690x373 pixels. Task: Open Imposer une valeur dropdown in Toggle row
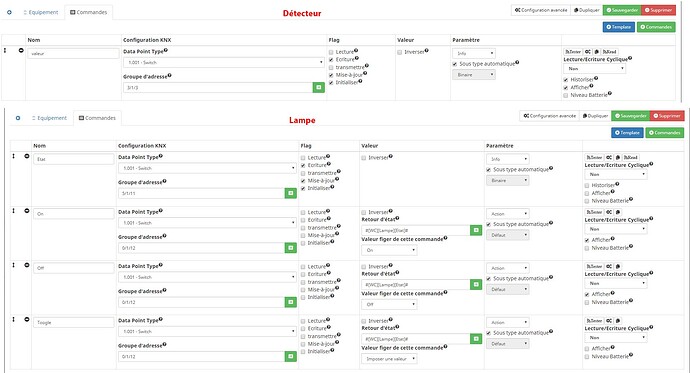(x=389, y=358)
